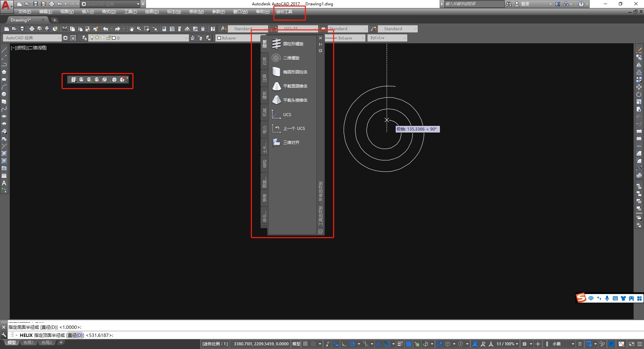Screen dimensions: 644x349
Task: Click the 直径(D) option in the command line
Action: (75, 335)
